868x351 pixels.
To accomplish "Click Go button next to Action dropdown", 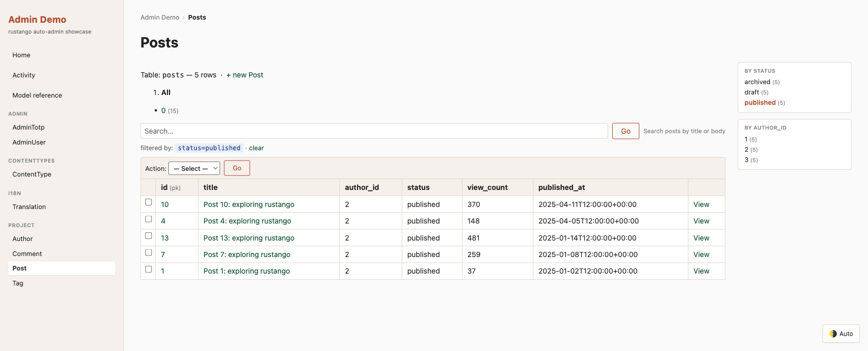I will click(237, 168).
